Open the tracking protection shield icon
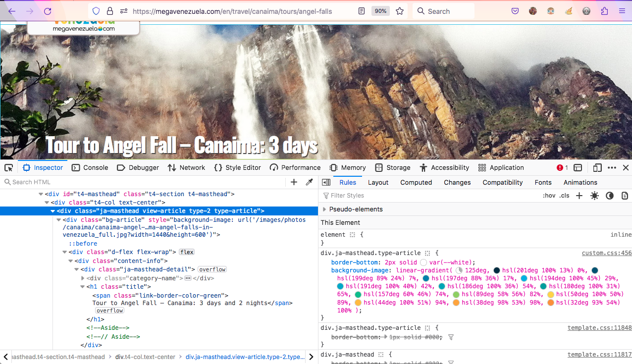632x364 pixels. [96, 11]
